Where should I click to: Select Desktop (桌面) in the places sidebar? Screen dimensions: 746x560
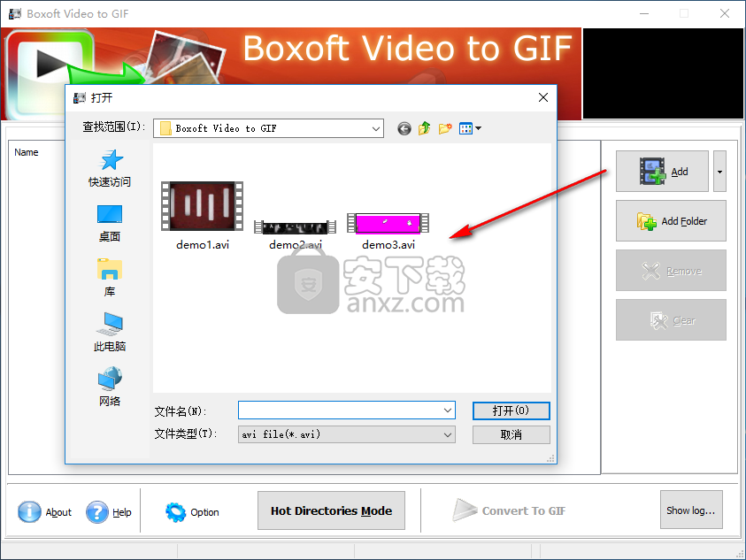(110, 224)
